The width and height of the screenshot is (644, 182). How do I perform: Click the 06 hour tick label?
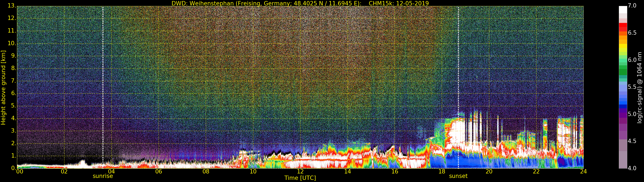pyautogui.click(x=158, y=172)
